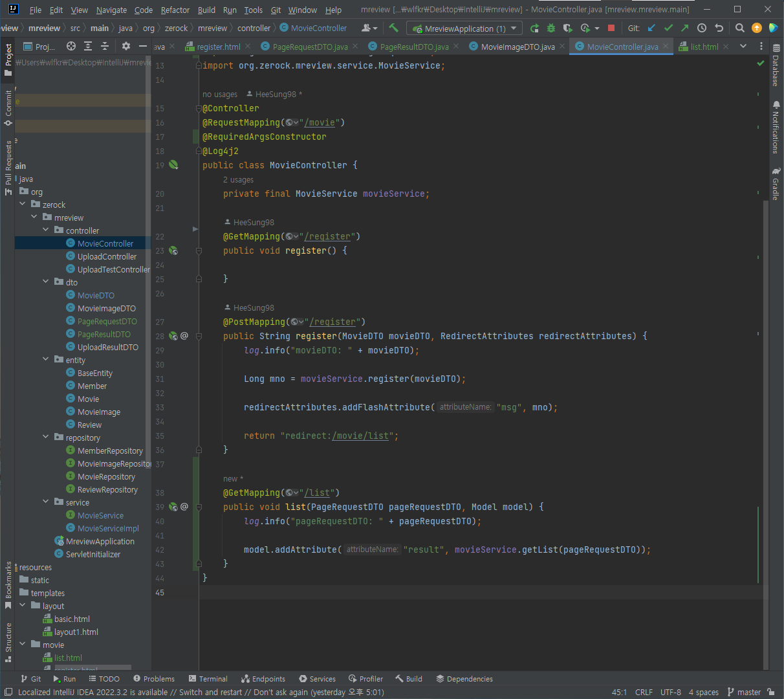
Task: Rerun MreviewApplication with the green arrow icon
Action: [534, 28]
